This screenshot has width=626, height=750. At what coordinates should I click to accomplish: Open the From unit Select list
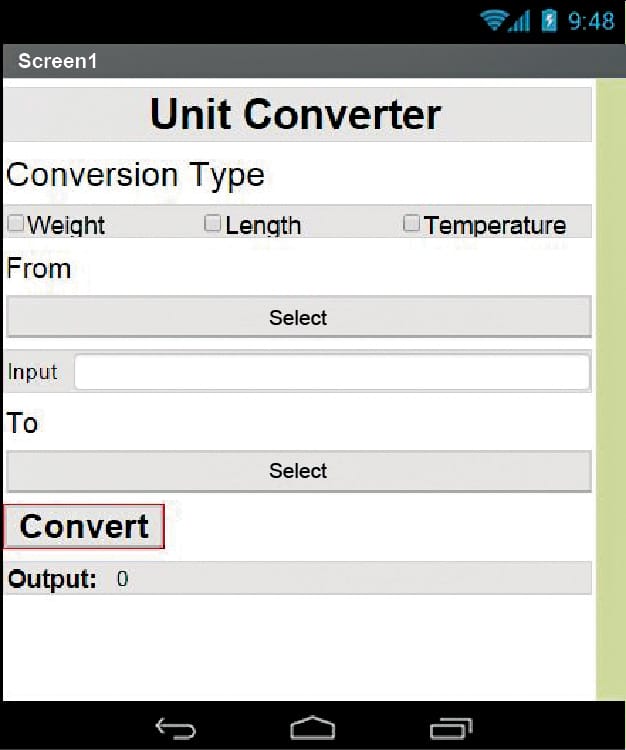[x=298, y=318]
